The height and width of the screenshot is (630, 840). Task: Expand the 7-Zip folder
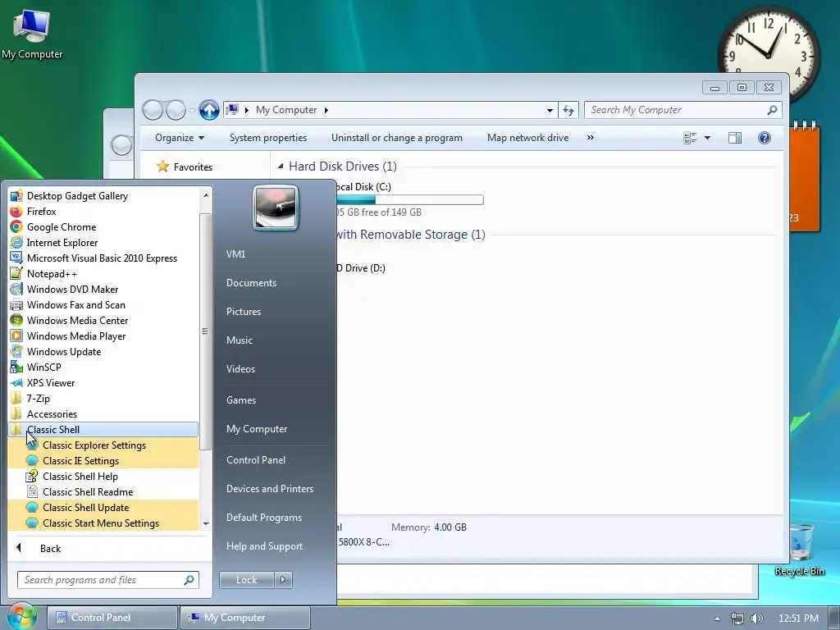click(x=103, y=398)
